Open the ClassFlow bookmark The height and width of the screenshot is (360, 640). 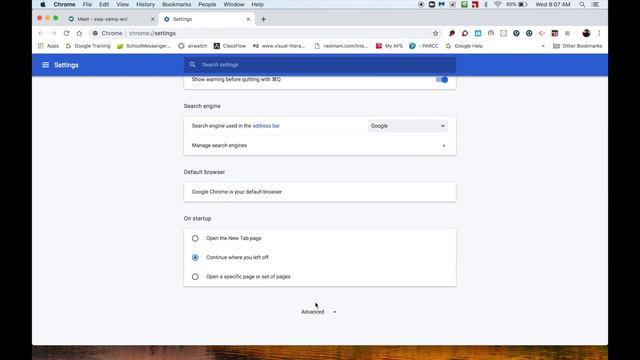(x=230, y=46)
